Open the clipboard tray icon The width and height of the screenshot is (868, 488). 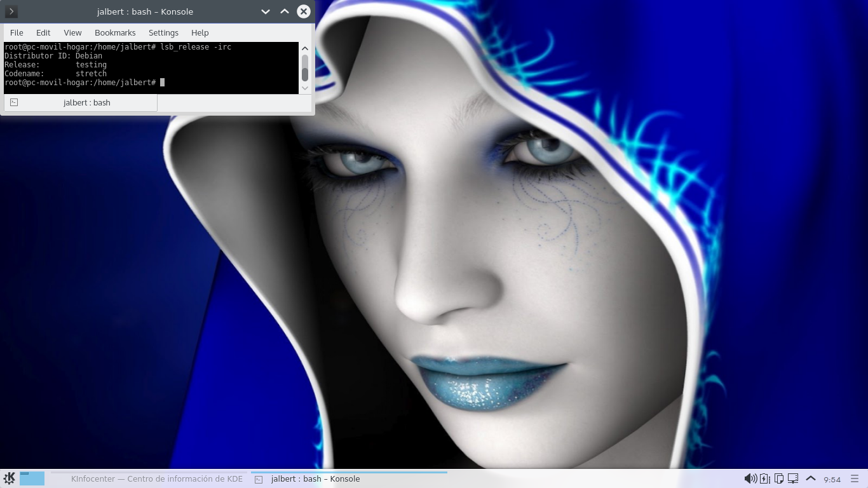coord(778,478)
